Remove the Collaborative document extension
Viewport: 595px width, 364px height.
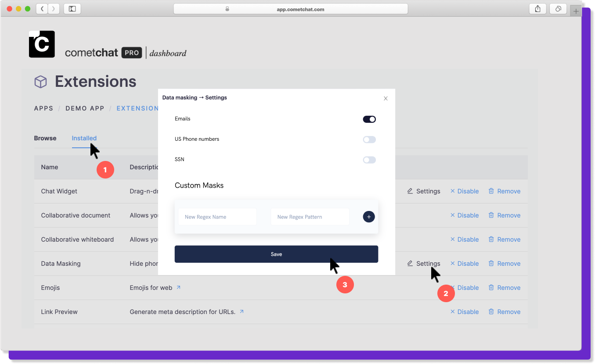[x=505, y=215]
